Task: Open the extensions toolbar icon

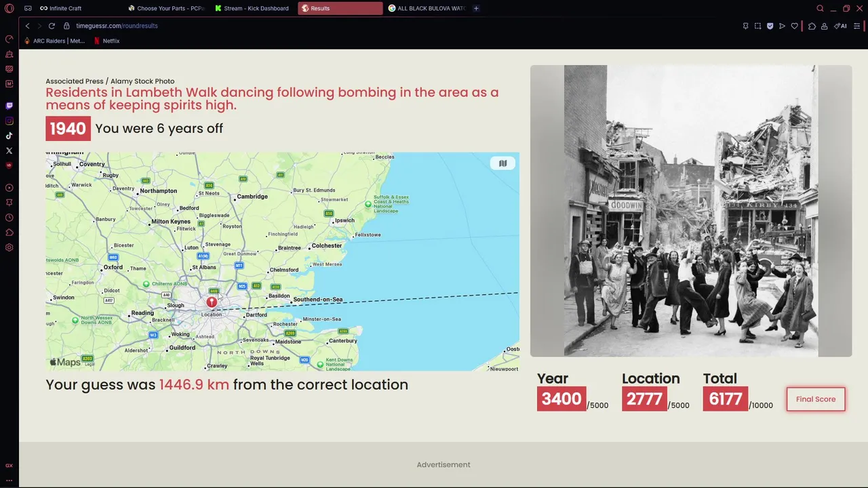Action: 812,26
